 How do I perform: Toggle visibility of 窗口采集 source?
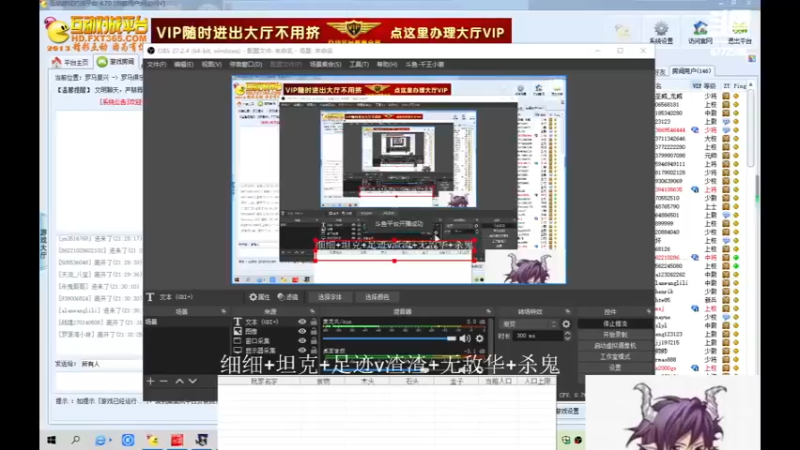tap(302, 341)
